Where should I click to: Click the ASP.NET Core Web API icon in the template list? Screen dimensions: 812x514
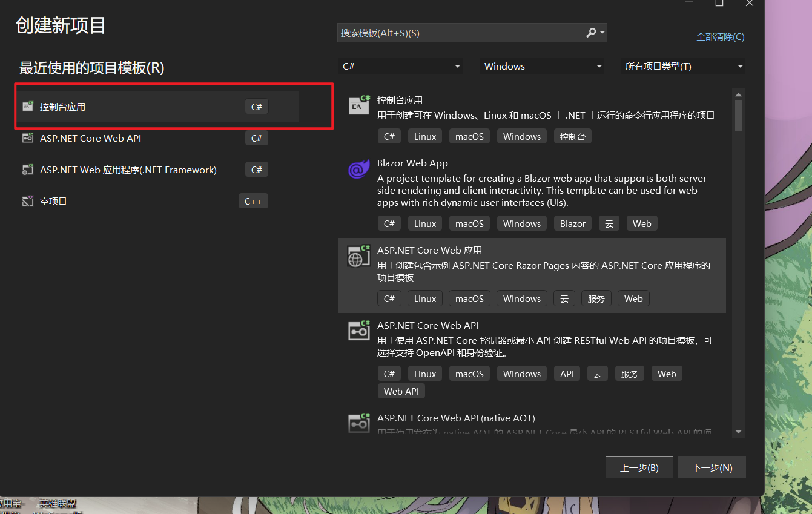click(x=359, y=331)
